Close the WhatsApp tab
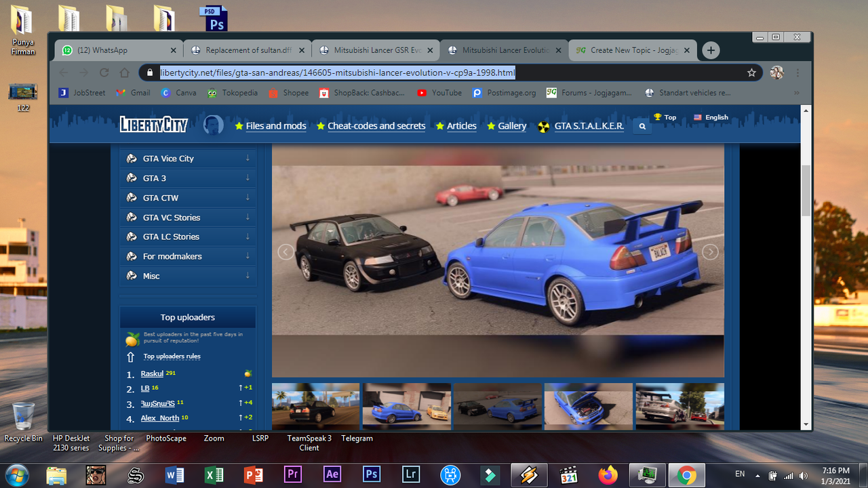Image resolution: width=868 pixels, height=488 pixels. pos(173,50)
